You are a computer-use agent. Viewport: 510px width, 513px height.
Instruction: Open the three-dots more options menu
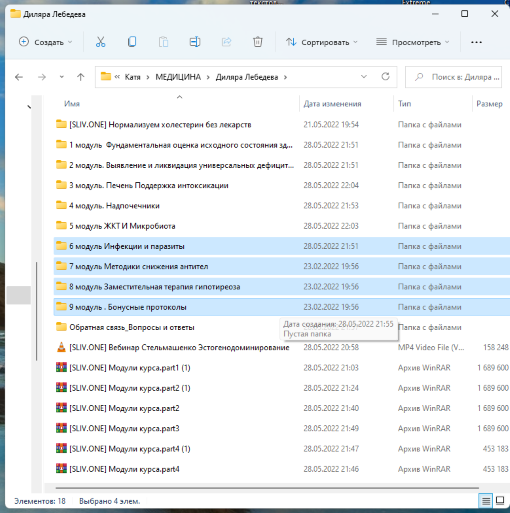[476, 42]
